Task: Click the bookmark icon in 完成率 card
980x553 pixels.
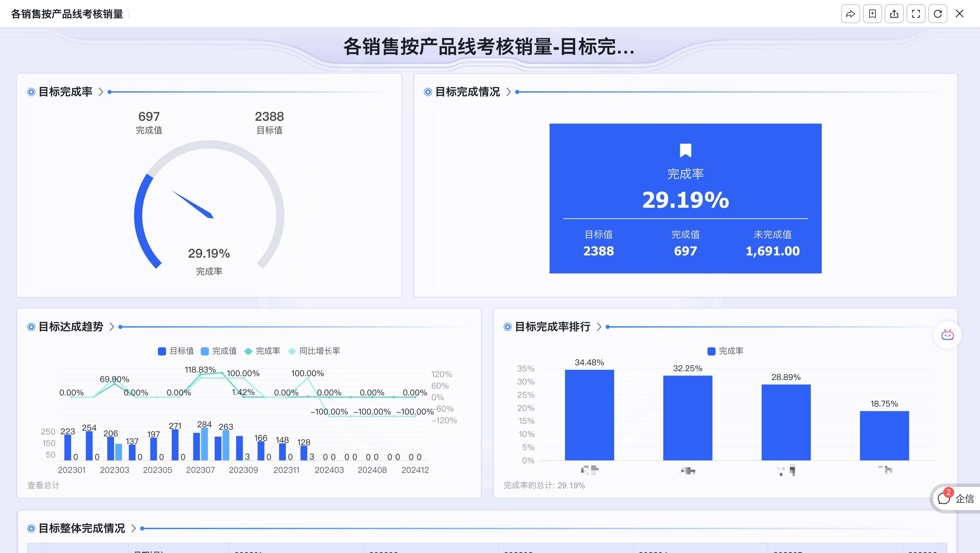Action: coord(685,150)
